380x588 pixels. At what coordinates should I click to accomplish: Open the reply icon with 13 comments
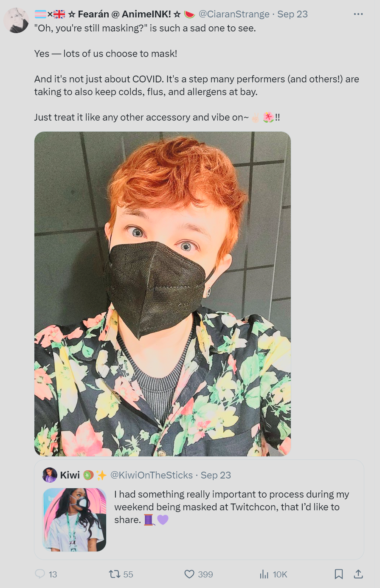[x=40, y=574]
